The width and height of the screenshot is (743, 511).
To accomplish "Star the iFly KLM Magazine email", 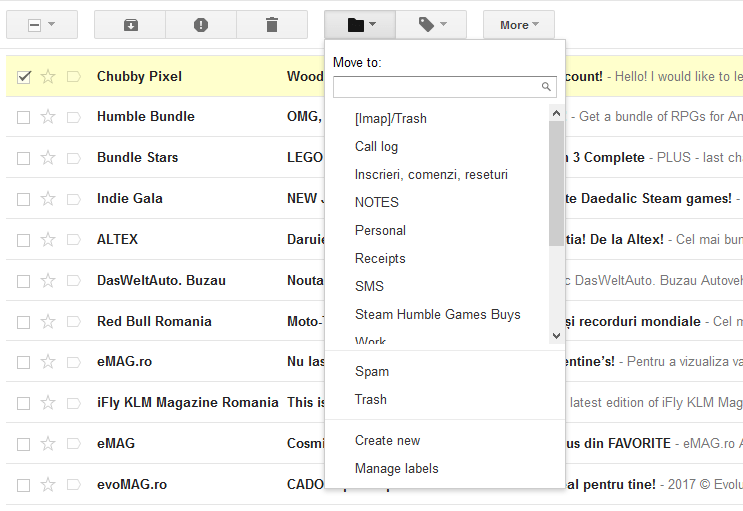I will (x=48, y=402).
